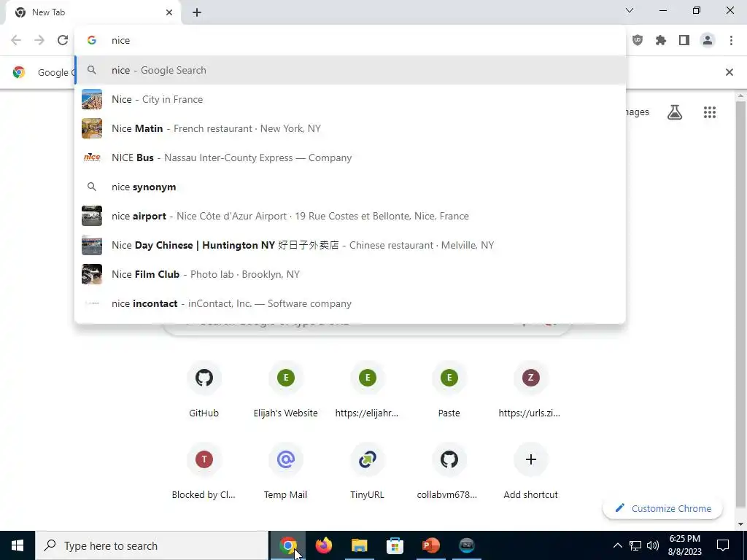The width and height of the screenshot is (747, 560).
Task: Click the taskbar 'Type here to search' box
Action: (152, 545)
